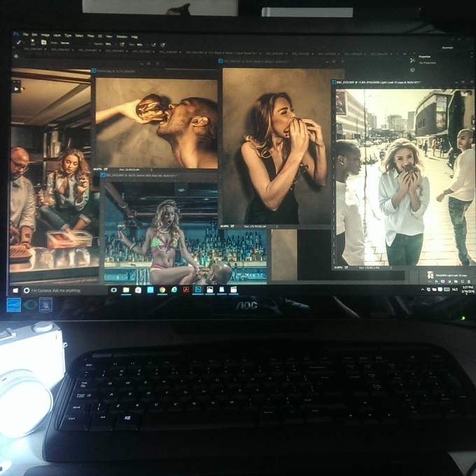This screenshot has width=476, height=476.
Task: Open the Action Center notification icon
Action: tap(440, 290)
